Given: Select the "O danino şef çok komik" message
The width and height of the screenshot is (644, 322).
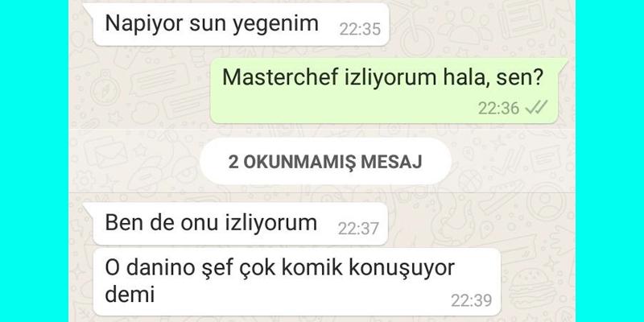Looking at the screenshot, I should (296, 283).
